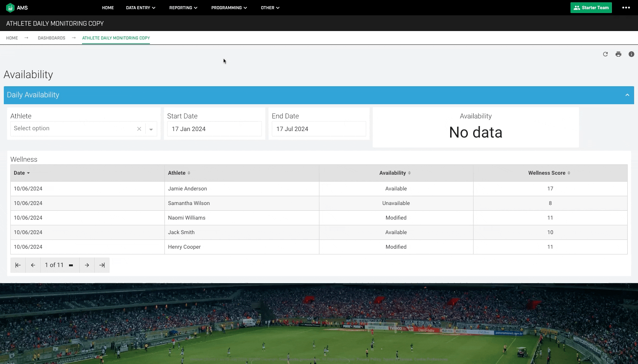Image resolution: width=638 pixels, height=364 pixels.
Task: Select Naomi Williams in the Wellness table
Action: coord(187,218)
